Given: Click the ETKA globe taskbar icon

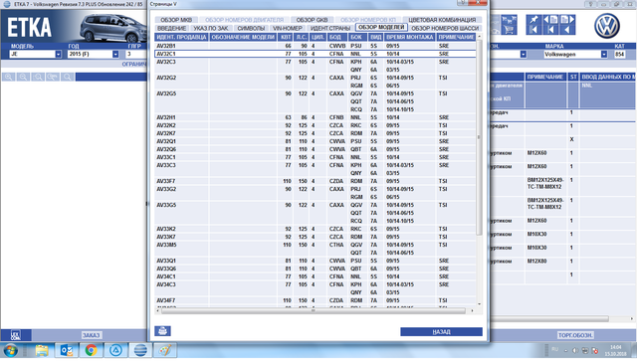Looking at the screenshot, I should 140,350.
